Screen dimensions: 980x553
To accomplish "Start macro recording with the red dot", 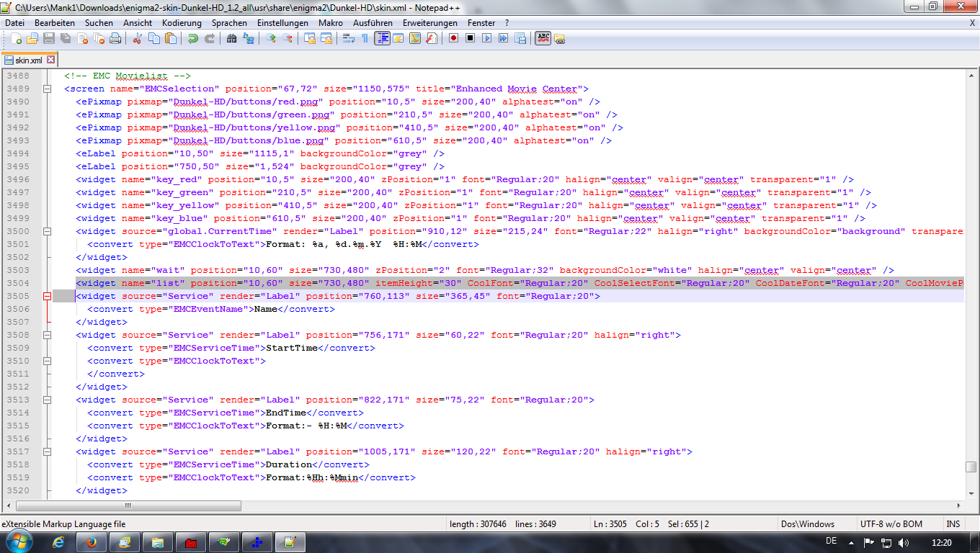I will click(453, 38).
